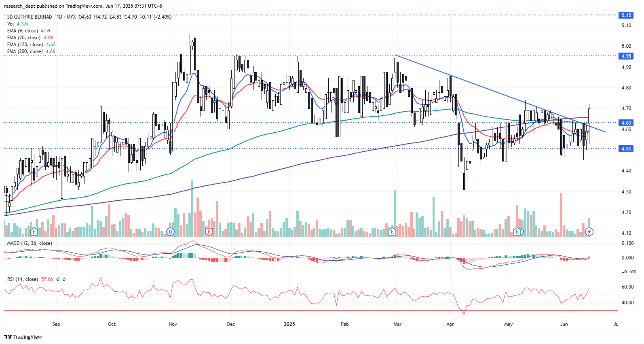This screenshot has height=344, width=644.
Task: Click the 2025 label on time axis
Action: click(x=289, y=324)
